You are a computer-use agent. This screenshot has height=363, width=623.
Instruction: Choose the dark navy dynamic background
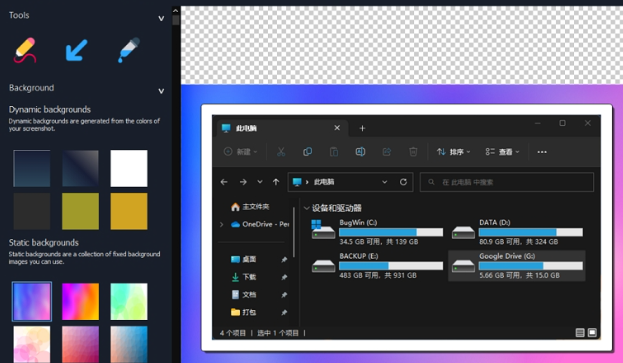point(32,168)
